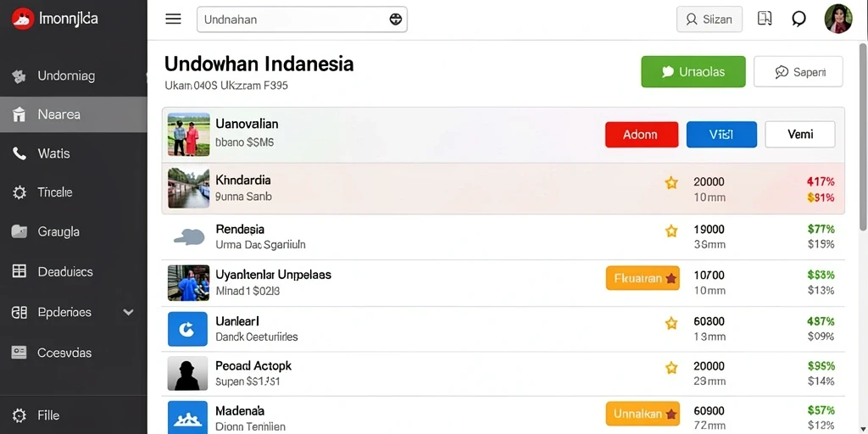Viewport: 868px width, 434px height.
Task: Click the Uyankenlar Unpelaas row title
Action: point(274,275)
